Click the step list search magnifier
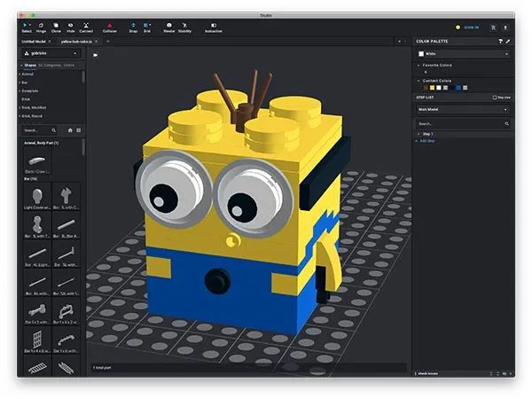Image resolution: width=532 pixels, height=399 pixels. click(506, 124)
